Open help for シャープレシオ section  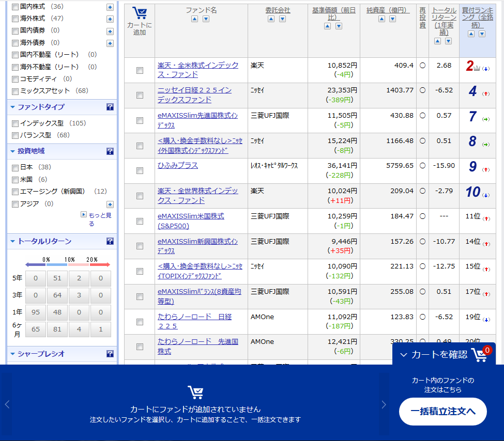[110, 354]
